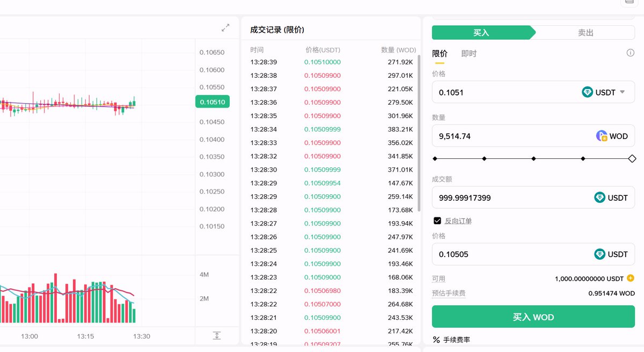Click the USDT icon in turnover field
Viewport: 644px width, 352px height.
(599, 197)
